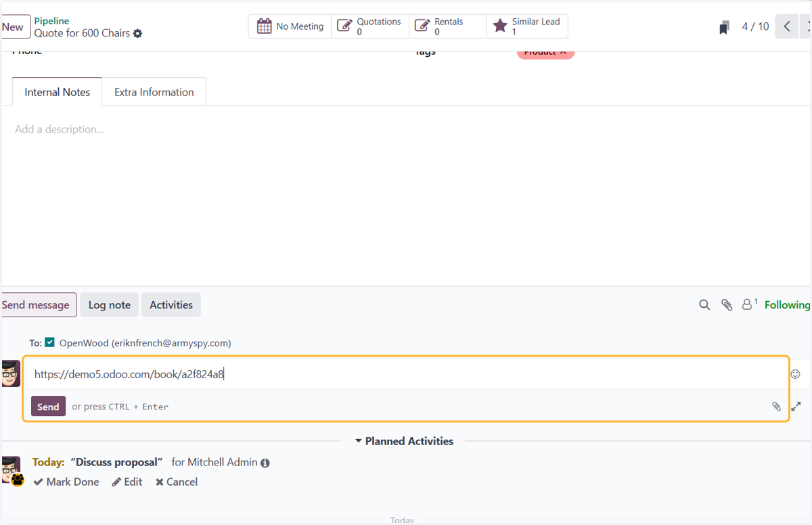The height and width of the screenshot is (525, 812).
Task: Open the Quotations smart button
Action: pos(370,26)
